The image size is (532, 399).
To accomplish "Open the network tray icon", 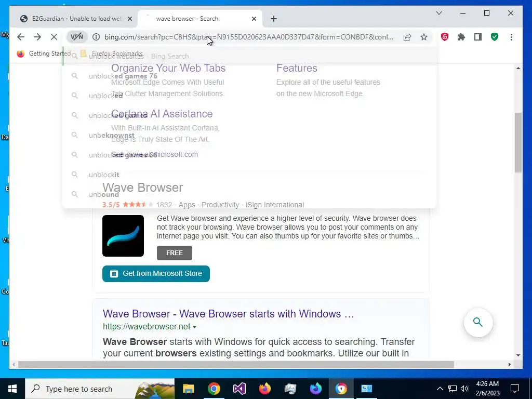I will coord(453,389).
